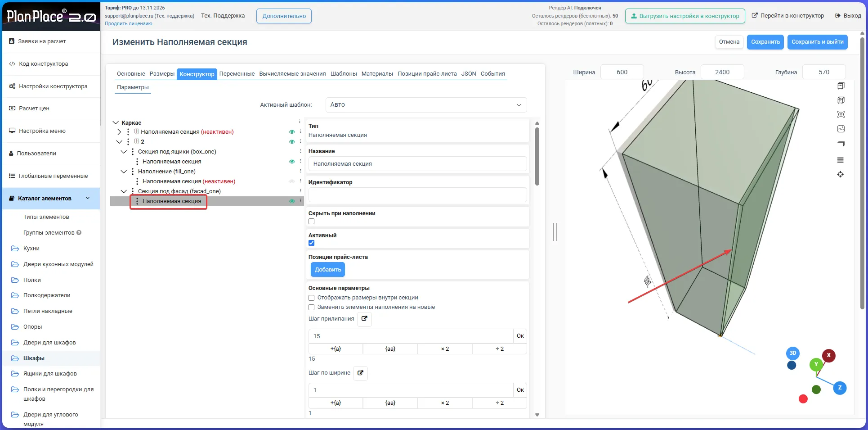Switch to the Переменные tab
The image size is (868, 430).
[237, 74]
